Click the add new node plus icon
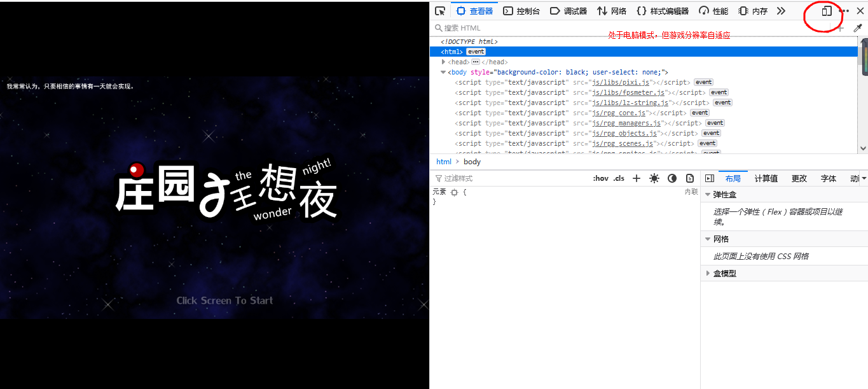The image size is (868, 389). tap(840, 28)
